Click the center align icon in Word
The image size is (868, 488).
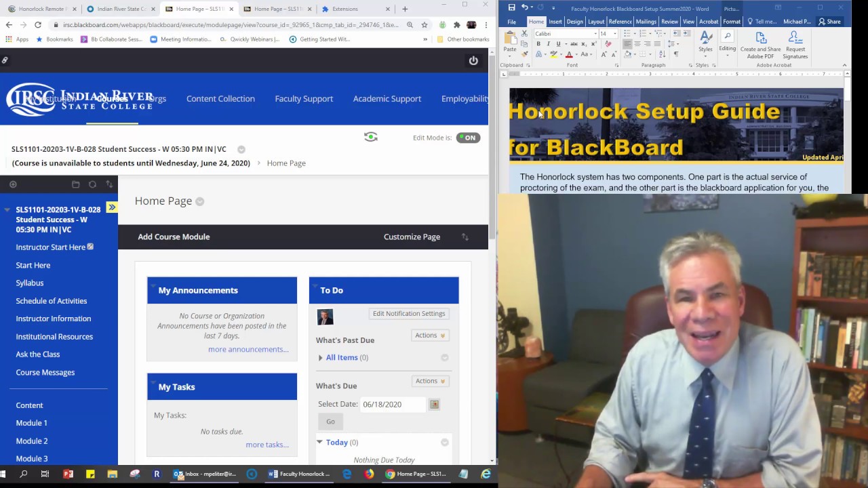click(637, 44)
